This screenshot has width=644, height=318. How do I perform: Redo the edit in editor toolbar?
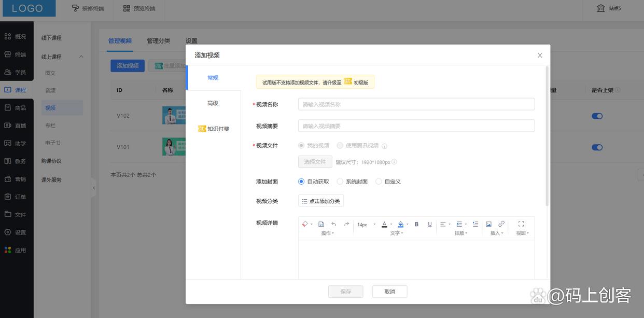(x=346, y=224)
